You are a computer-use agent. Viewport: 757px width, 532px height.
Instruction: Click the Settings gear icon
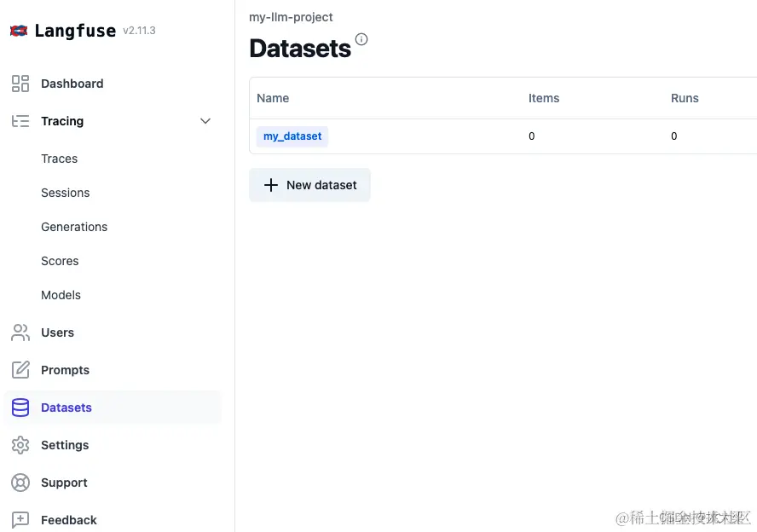click(20, 445)
